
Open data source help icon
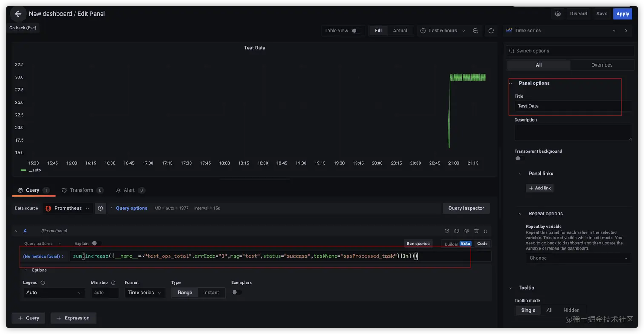pyautogui.click(x=101, y=208)
